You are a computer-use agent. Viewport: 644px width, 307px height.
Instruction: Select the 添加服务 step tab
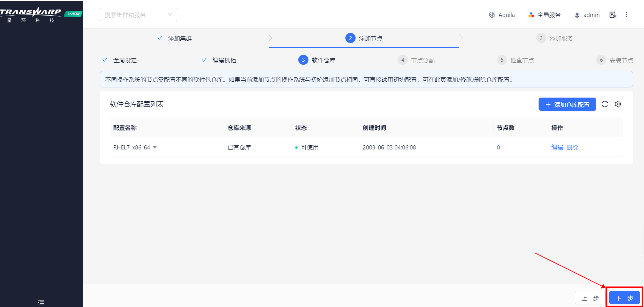tap(555, 38)
